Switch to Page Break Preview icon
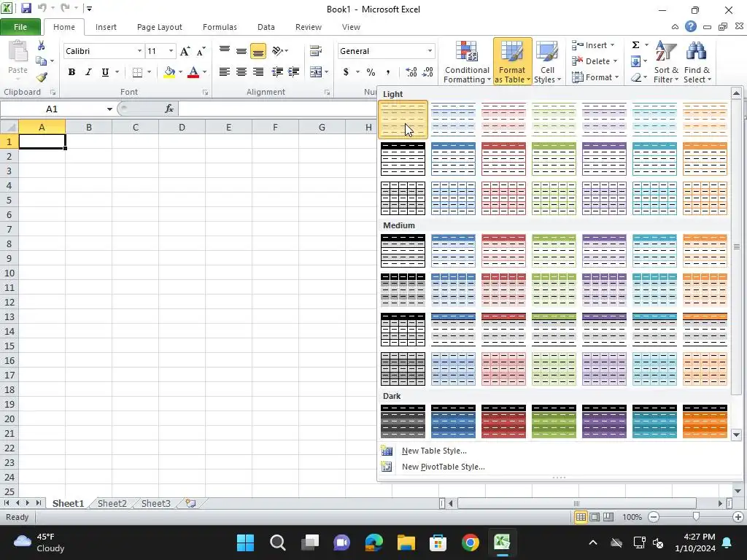Screen dimensions: 747x560 click(608, 517)
